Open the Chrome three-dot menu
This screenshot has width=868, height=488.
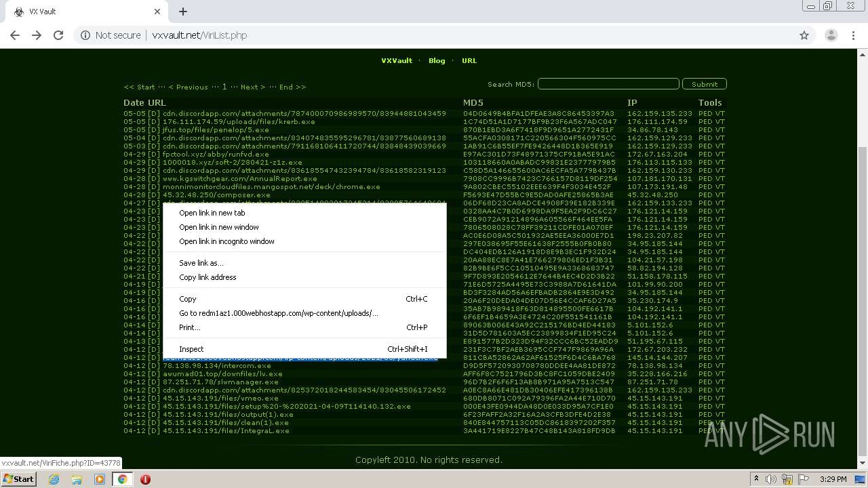pyautogui.click(x=853, y=35)
